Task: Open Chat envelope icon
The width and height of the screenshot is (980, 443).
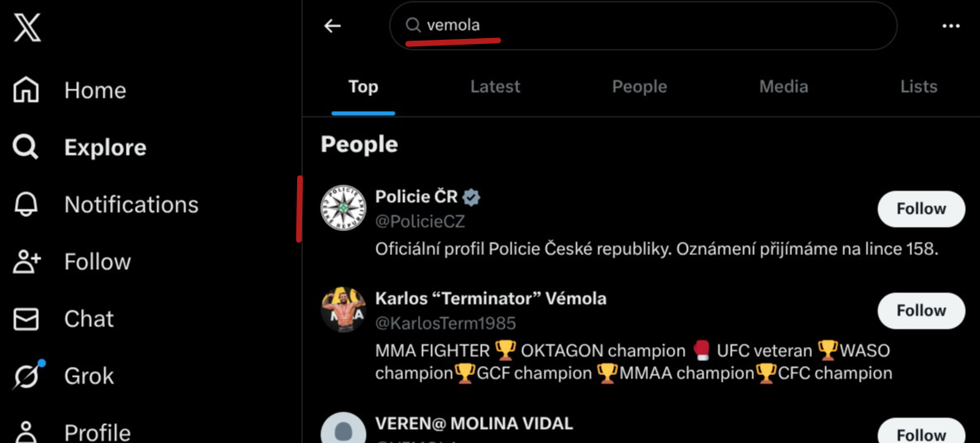Action: [x=26, y=319]
